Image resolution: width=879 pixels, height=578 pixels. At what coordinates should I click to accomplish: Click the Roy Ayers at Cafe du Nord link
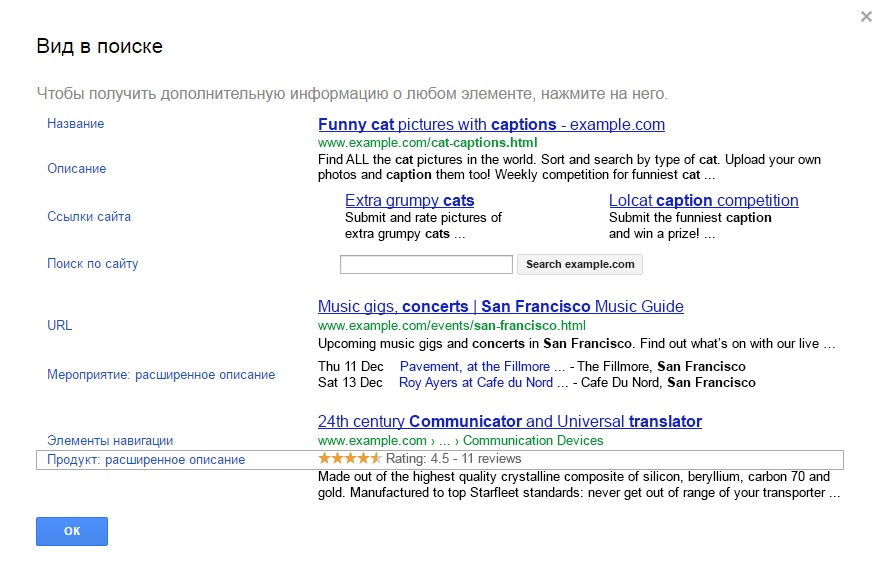[476, 383]
